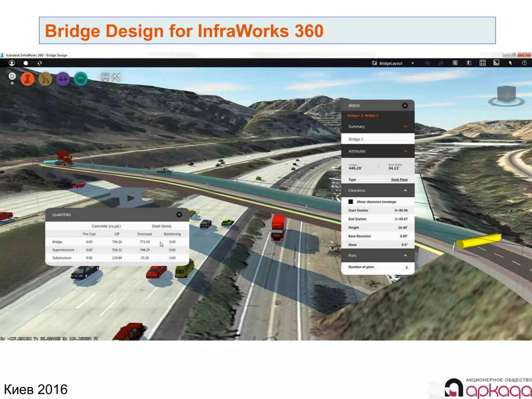
Task: Click the Steel (tons) column header
Action: coord(162,226)
